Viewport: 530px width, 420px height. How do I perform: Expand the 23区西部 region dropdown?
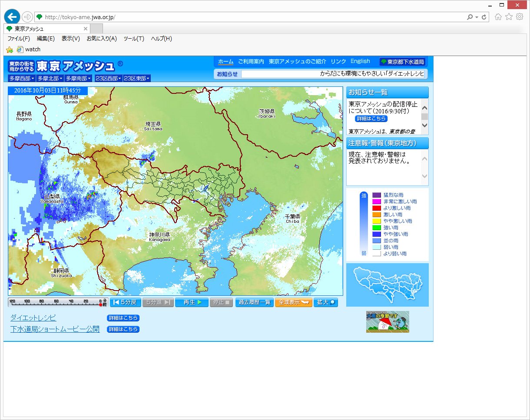tap(108, 79)
